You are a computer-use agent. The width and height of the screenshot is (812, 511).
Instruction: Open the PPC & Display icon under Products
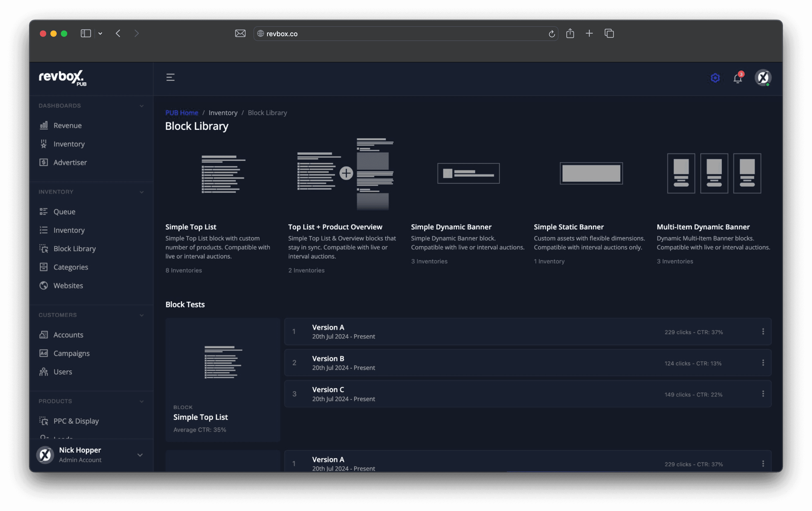(x=44, y=421)
